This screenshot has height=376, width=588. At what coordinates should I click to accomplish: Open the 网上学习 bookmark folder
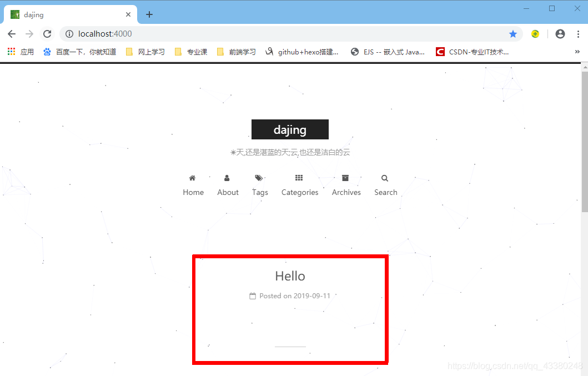pos(145,52)
